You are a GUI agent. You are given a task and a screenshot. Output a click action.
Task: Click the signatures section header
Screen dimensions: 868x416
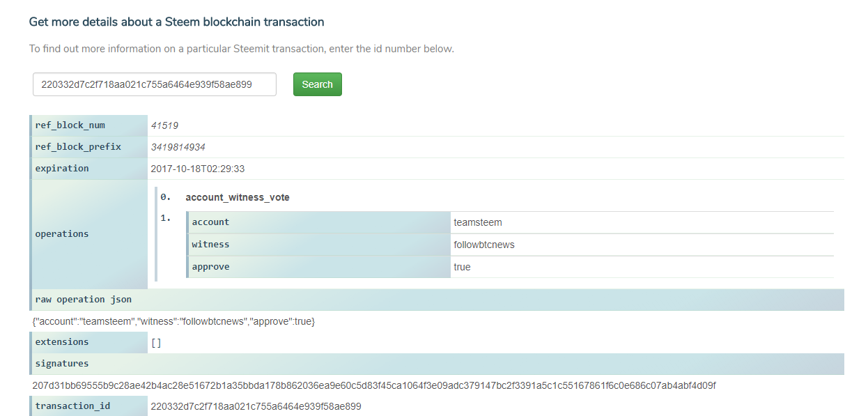pos(62,364)
